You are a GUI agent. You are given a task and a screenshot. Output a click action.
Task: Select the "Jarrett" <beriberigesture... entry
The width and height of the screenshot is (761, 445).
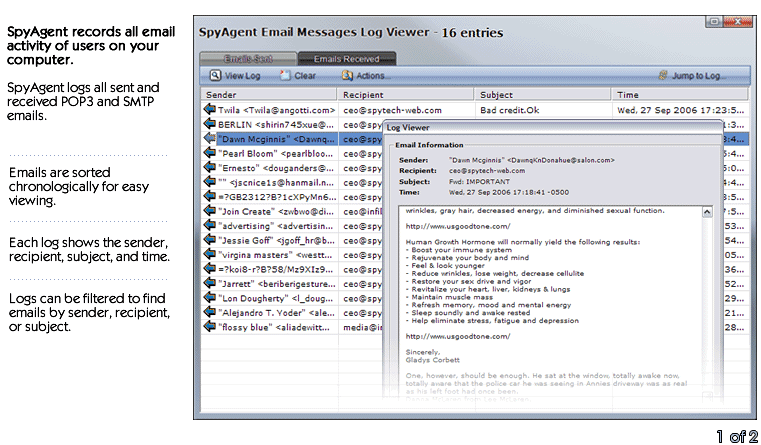pos(277,284)
